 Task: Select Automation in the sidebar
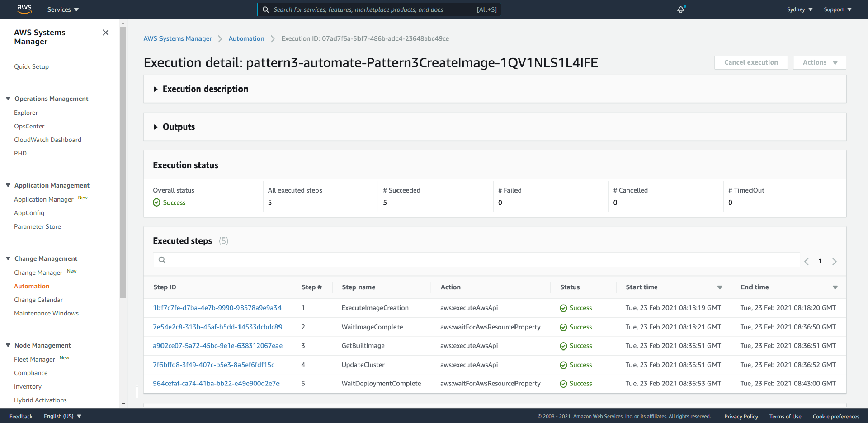point(32,286)
